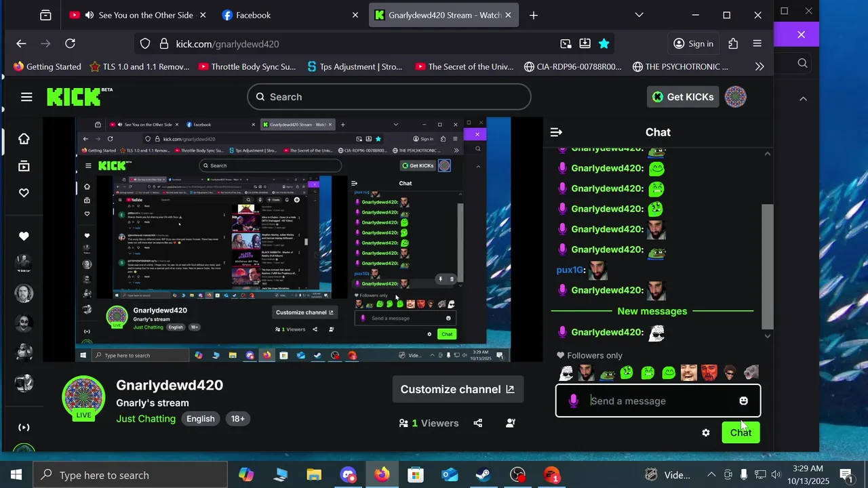Open Windows notification center
Viewport: 868px width, 488px height.
click(846, 474)
